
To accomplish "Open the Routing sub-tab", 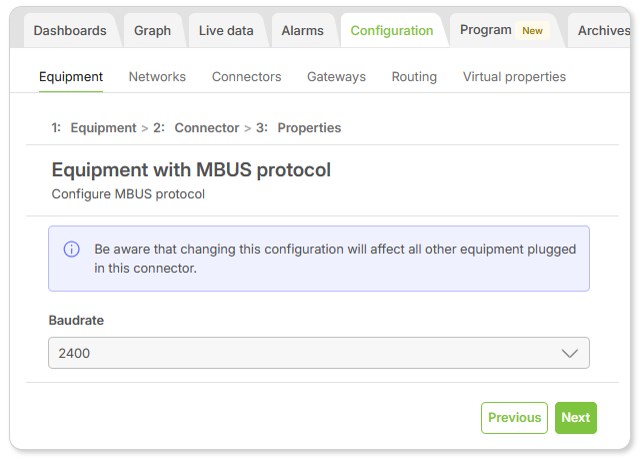I will coord(414,76).
